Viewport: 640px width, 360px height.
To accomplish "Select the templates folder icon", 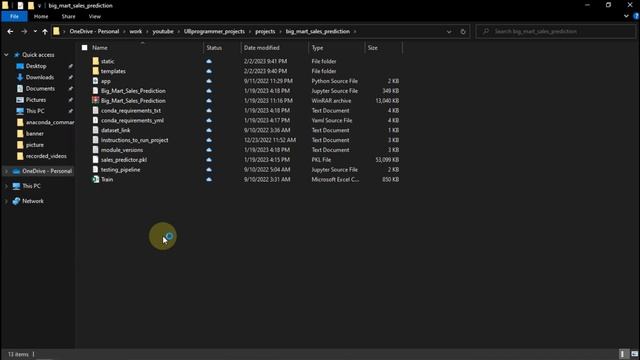I will tap(96, 71).
